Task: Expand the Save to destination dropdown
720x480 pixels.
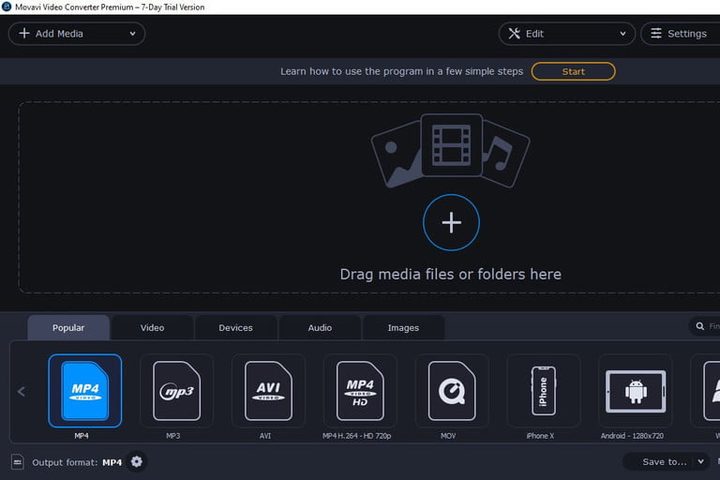Action: tap(665, 462)
